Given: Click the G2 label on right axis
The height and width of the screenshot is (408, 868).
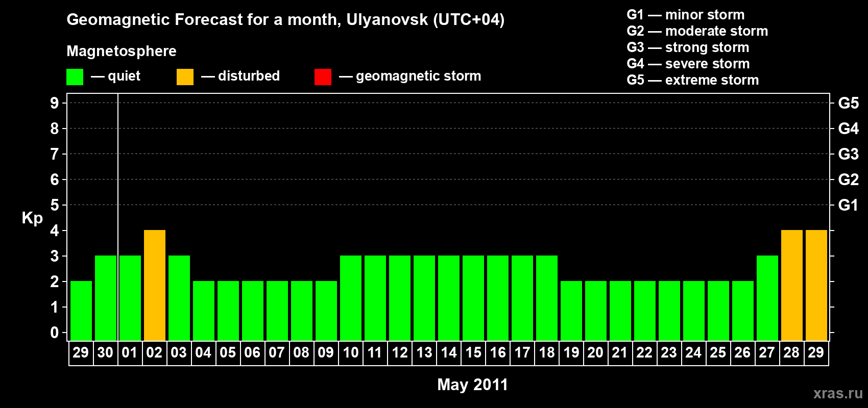Looking at the screenshot, I should 849,180.
